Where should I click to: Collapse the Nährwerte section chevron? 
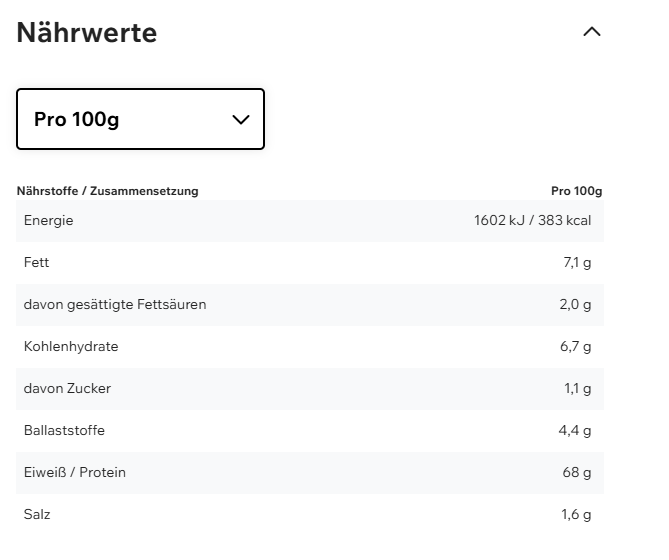point(591,32)
